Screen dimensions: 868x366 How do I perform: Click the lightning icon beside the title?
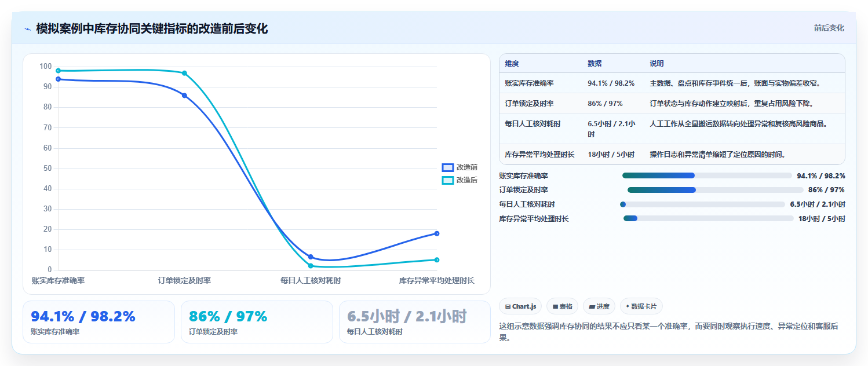point(27,29)
